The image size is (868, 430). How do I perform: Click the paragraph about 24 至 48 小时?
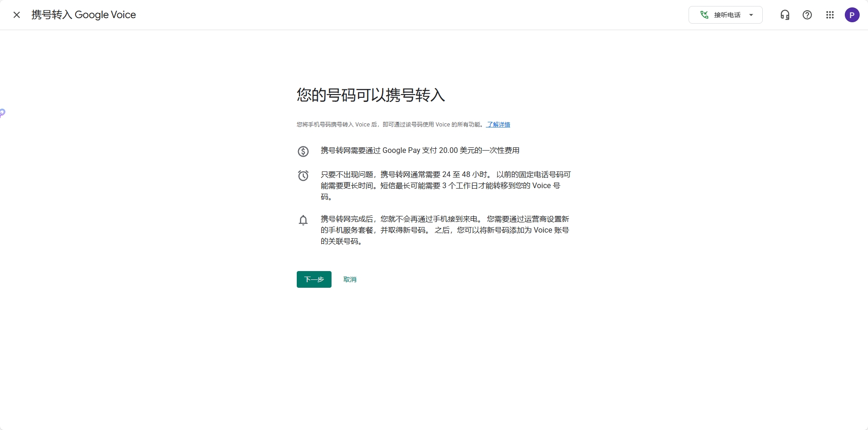(x=446, y=185)
